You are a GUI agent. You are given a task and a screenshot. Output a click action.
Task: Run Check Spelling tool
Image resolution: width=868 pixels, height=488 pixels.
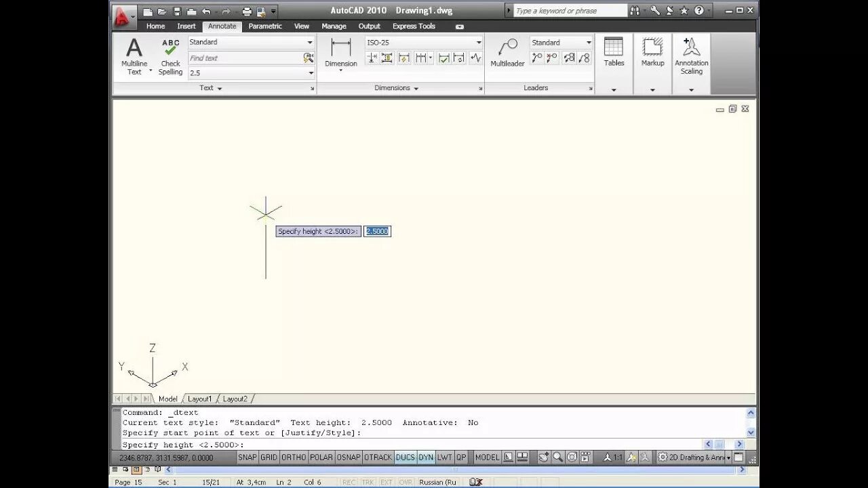(x=170, y=56)
